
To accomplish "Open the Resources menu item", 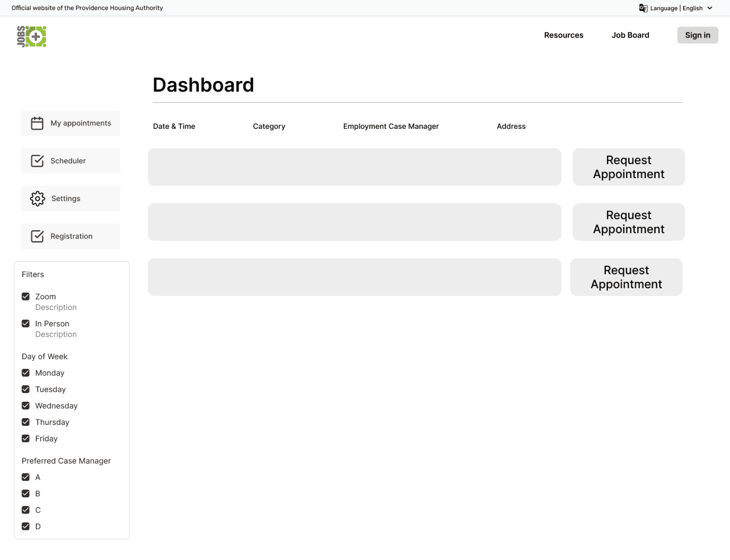I will [564, 35].
